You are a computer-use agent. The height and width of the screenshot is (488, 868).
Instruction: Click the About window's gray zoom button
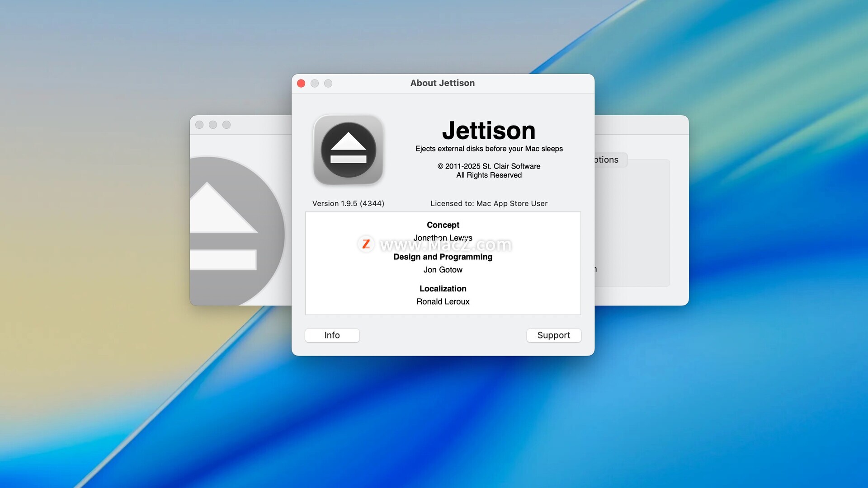pos(328,83)
